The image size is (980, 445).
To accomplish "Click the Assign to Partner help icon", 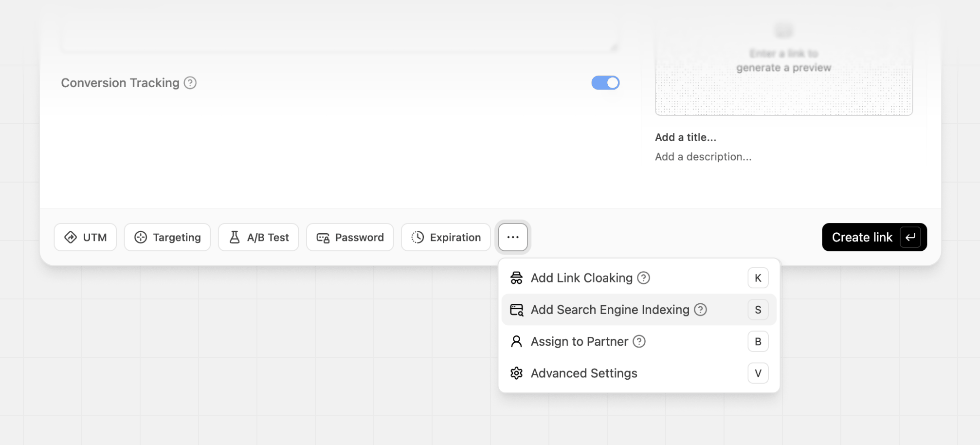I will pos(639,342).
